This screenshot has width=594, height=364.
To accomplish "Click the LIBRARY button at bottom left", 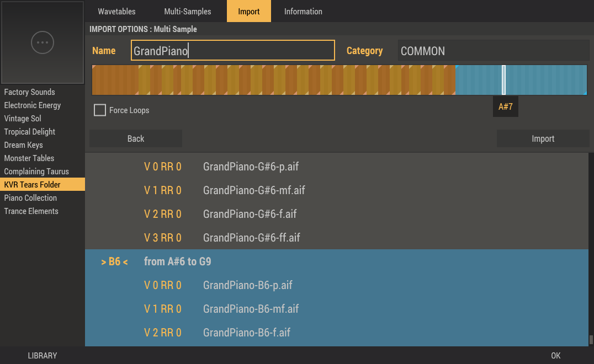I will pos(43,356).
